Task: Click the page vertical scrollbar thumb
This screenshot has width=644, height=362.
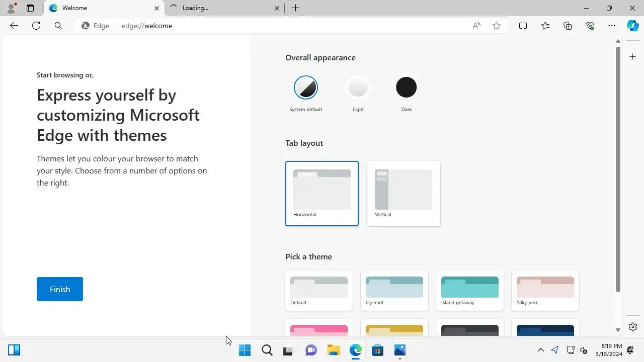Action: (x=618, y=169)
